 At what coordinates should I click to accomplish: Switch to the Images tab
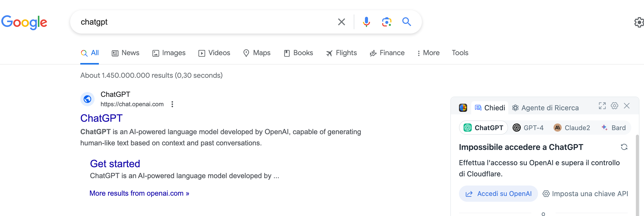[169, 53]
